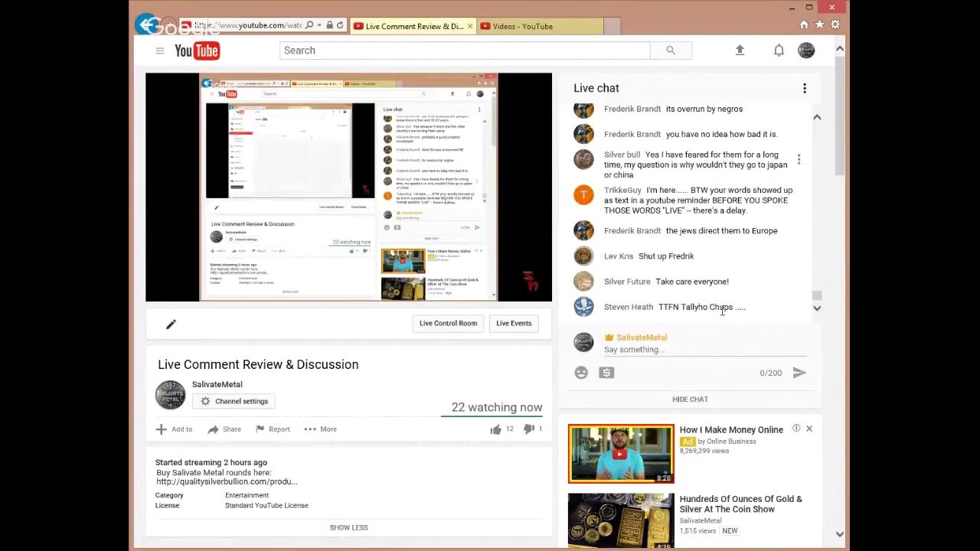
Task: Open Channel settings
Action: [x=234, y=401]
